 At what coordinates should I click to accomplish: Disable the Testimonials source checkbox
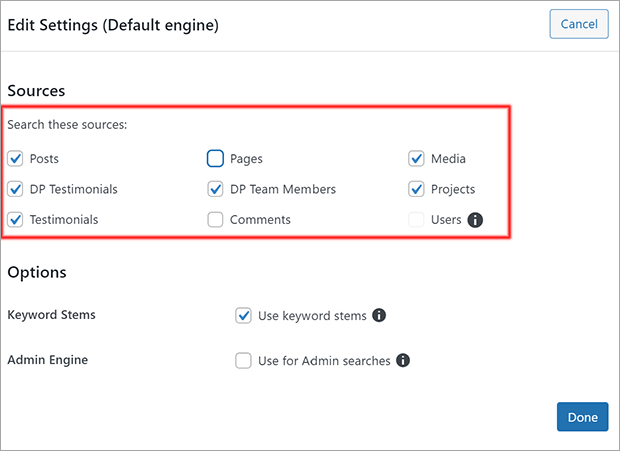[15, 219]
